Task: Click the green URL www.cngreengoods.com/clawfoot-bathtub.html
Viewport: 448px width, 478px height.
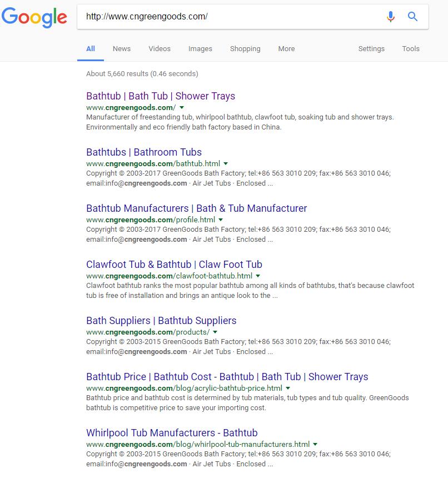Action: pos(169,276)
